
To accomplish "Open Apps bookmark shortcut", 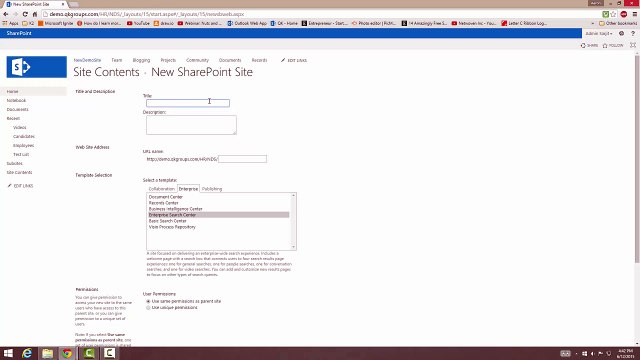I will (11, 23).
